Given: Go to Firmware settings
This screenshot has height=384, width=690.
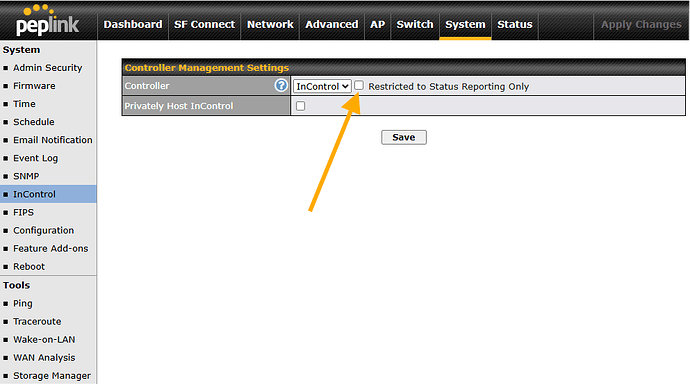Looking at the screenshot, I should (x=34, y=86).
